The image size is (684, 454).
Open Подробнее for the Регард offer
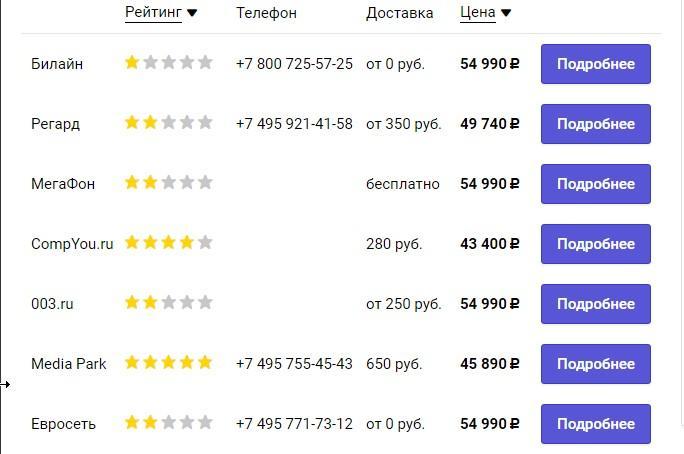595,124
